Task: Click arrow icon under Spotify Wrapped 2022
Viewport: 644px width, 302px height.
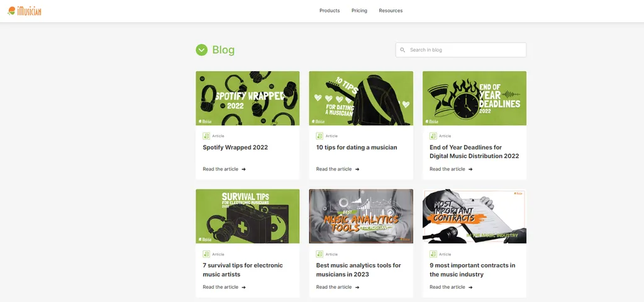Action: tap(244, 169)
